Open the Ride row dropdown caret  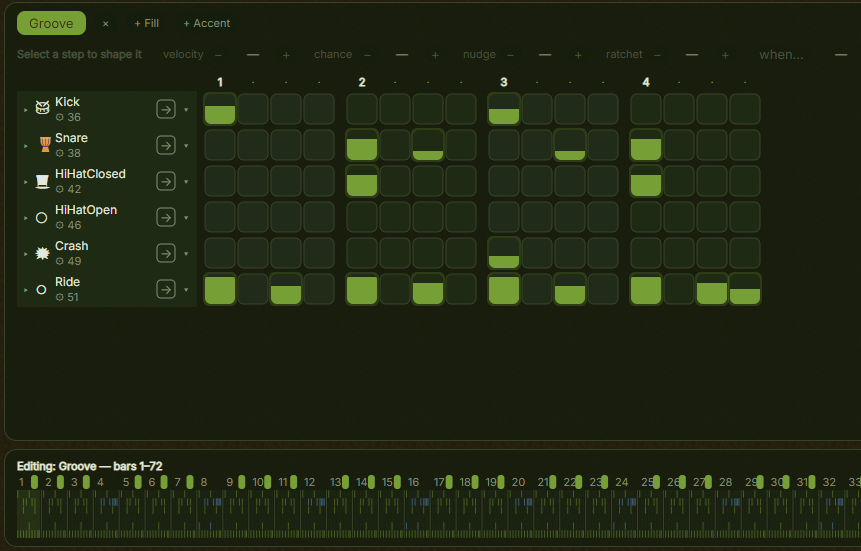186,290
